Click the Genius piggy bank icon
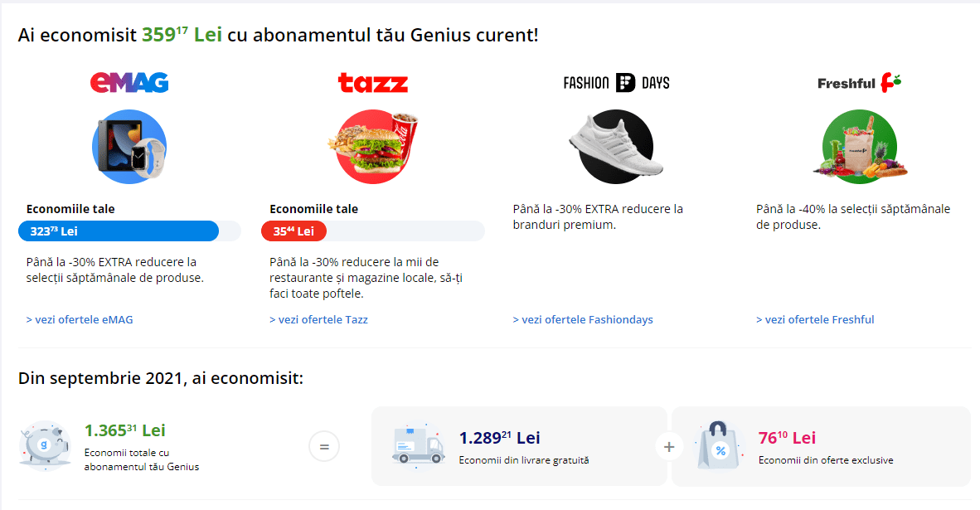The height and width of the screenshot is (510, 980). pyautogui.click(x=45, y=446)
